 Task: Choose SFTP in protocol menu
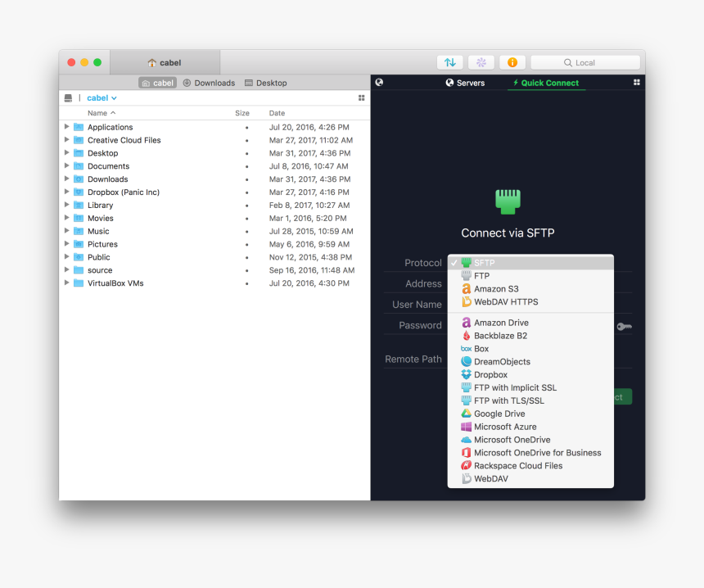[x=530, y=263]
